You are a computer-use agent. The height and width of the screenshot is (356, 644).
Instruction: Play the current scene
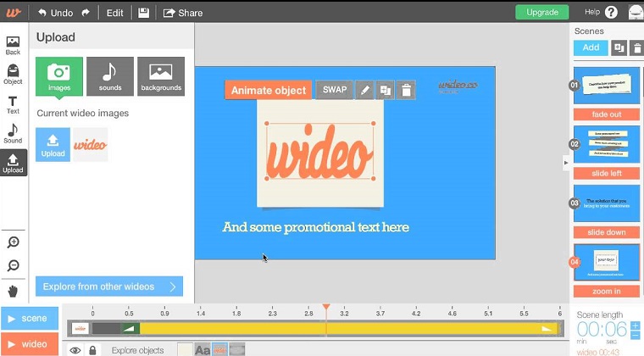(30, 318)
